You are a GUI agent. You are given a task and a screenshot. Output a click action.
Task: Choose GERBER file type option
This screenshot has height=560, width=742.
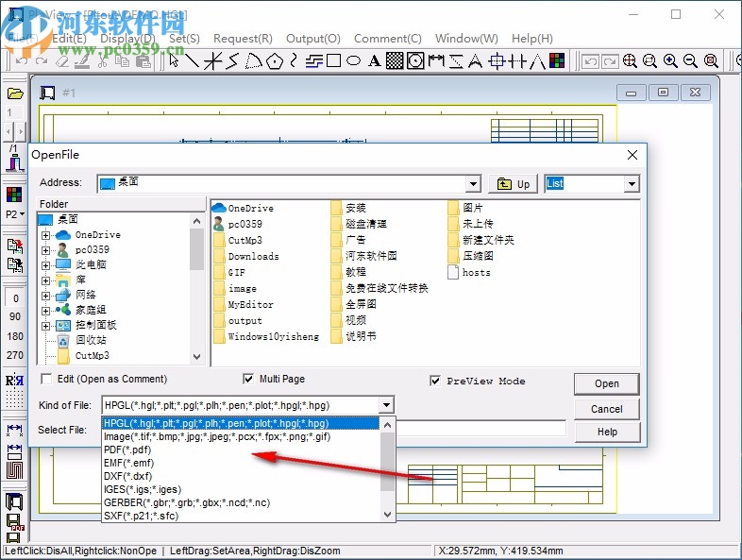241,502
